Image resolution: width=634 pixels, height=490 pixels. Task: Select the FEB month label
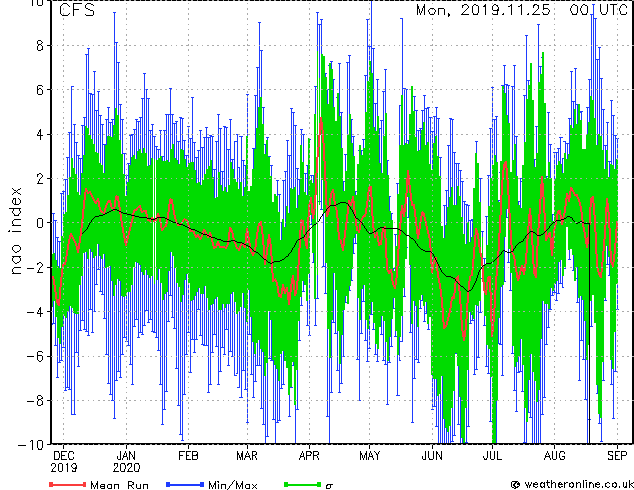(x=188, y=456)
